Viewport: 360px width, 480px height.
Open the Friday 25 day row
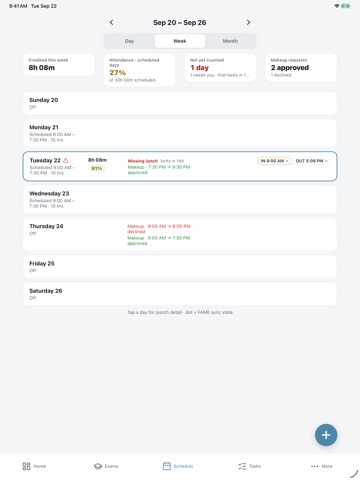(x=180, y=267)
